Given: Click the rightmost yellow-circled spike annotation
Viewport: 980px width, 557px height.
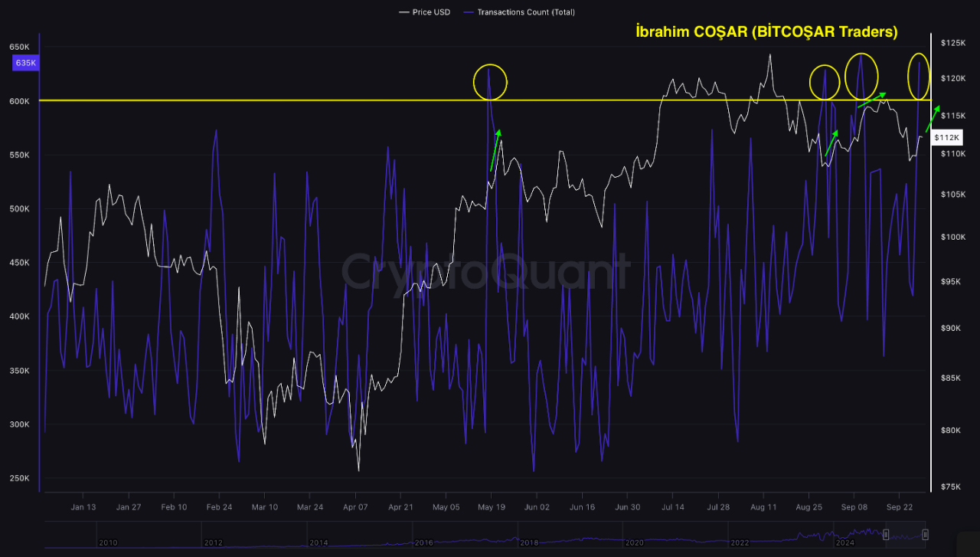Looking at the screenshot, I should 918,76.
